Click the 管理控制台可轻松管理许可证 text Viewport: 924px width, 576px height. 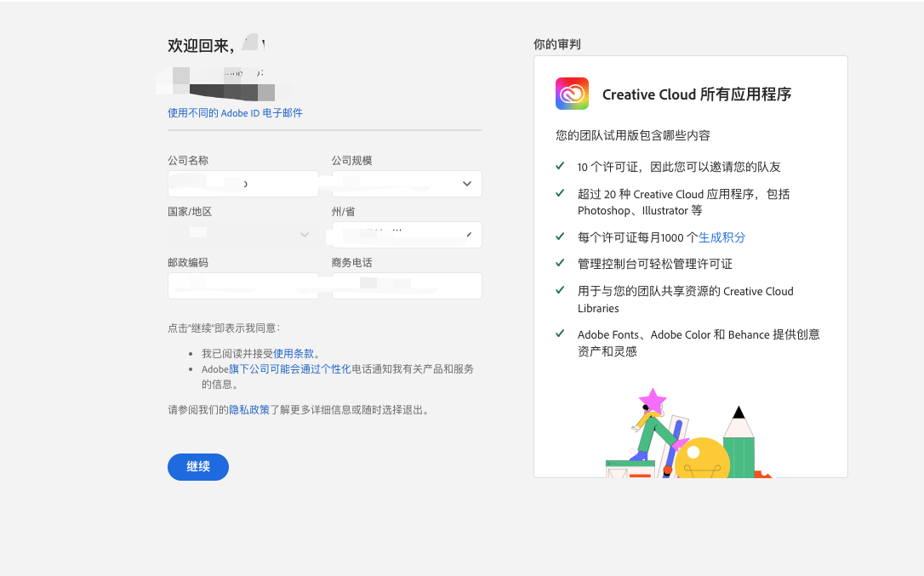[x=654, y=264]
